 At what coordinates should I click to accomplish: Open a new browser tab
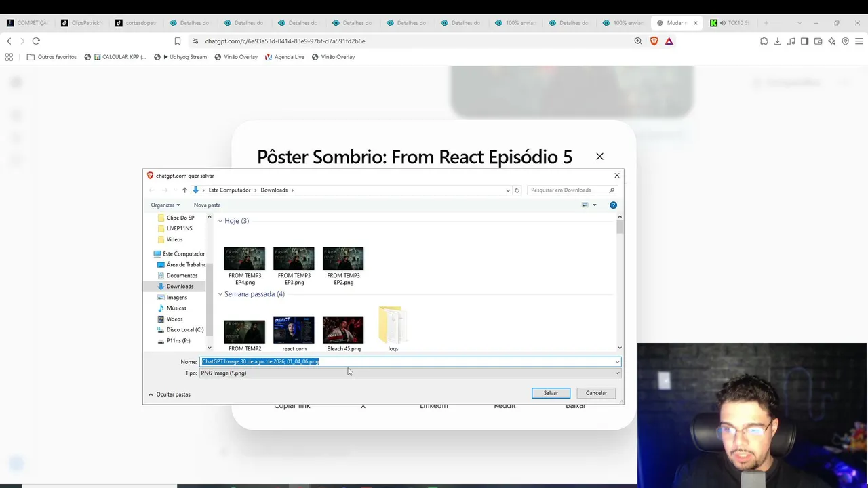coord(766,23)
